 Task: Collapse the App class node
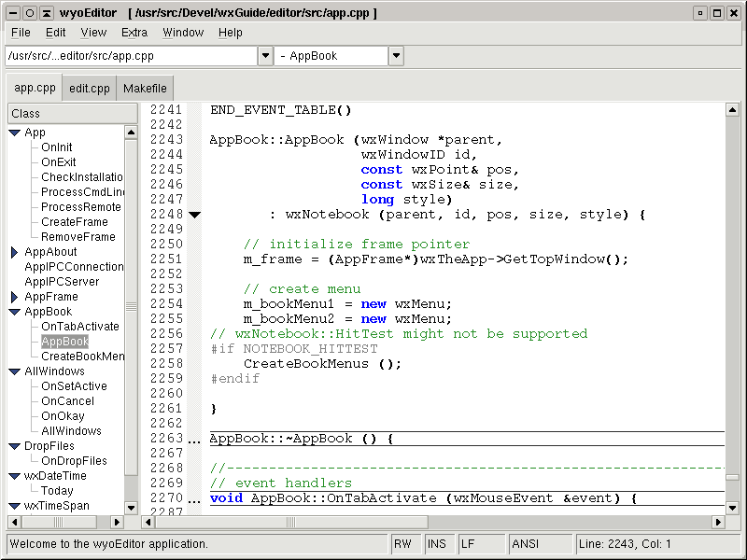[x=14, y=133]
